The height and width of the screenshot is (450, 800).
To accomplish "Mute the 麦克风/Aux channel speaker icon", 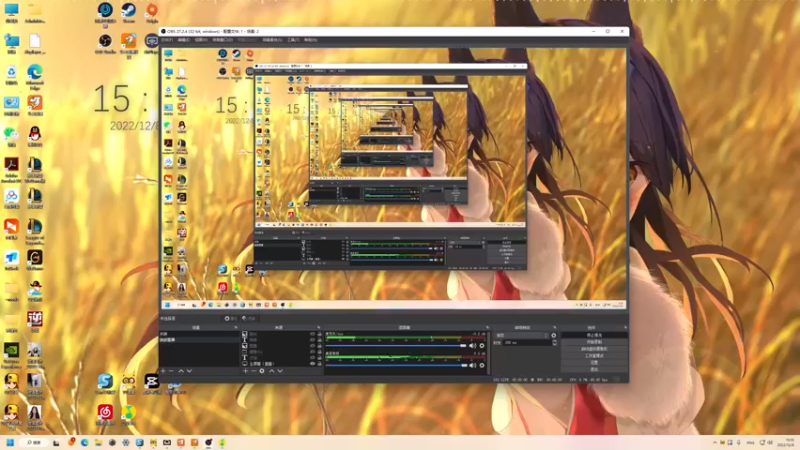I will pos(472,346).
